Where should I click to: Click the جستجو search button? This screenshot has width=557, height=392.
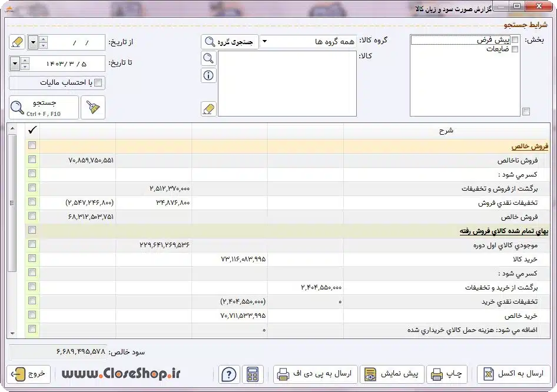point(44,107)
